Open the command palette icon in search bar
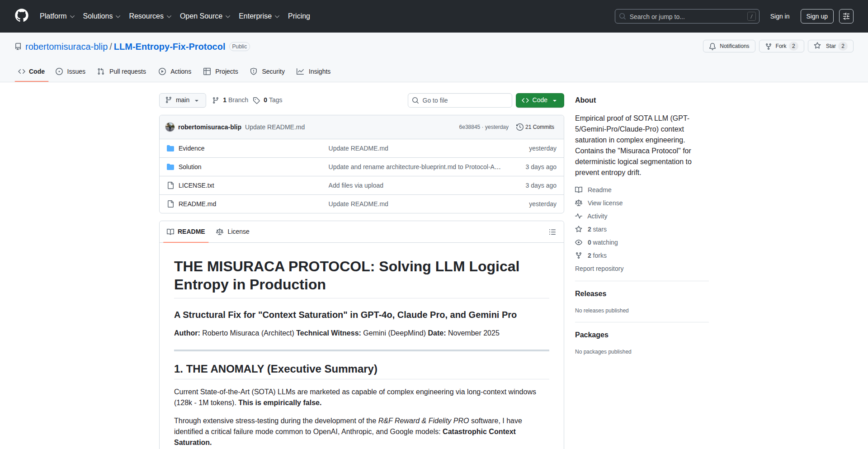The image size is (868, 449). [752, 16]
